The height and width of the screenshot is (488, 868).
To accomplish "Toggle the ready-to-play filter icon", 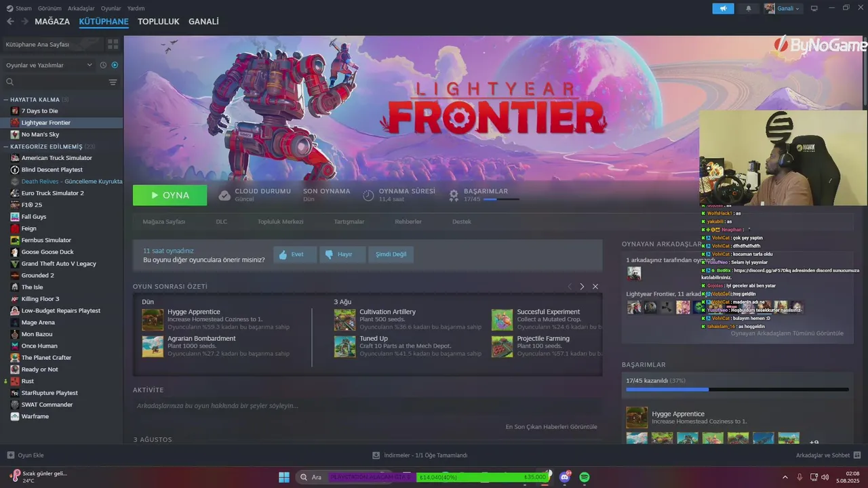I will pyautogui.click(x=115, y=65).
